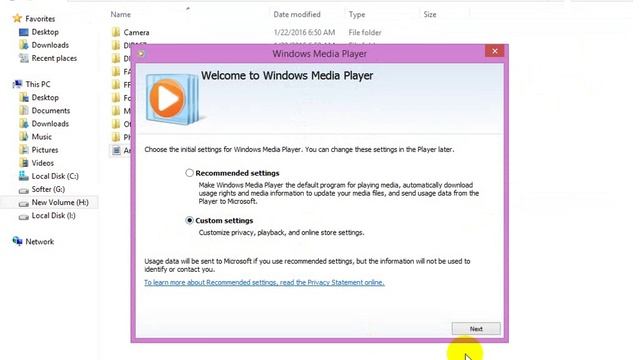The height and width of the screenshot is (360, 640).
Task: Open Network in navigation pane
Action: tap(40, 242)
